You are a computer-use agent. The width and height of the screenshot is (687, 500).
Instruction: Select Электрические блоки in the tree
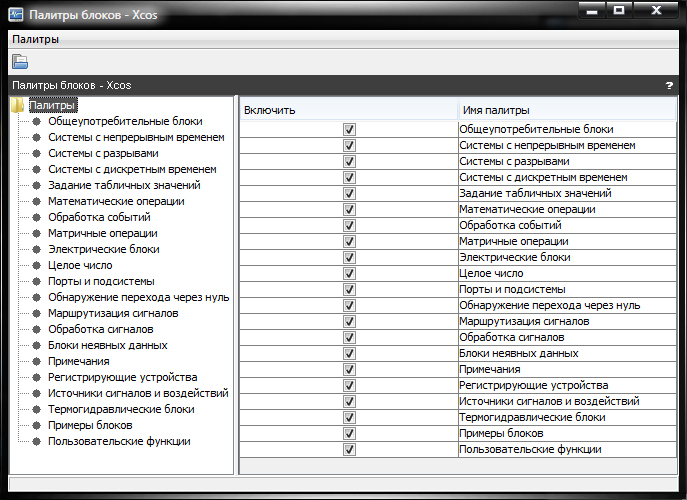tap(104, 249)
